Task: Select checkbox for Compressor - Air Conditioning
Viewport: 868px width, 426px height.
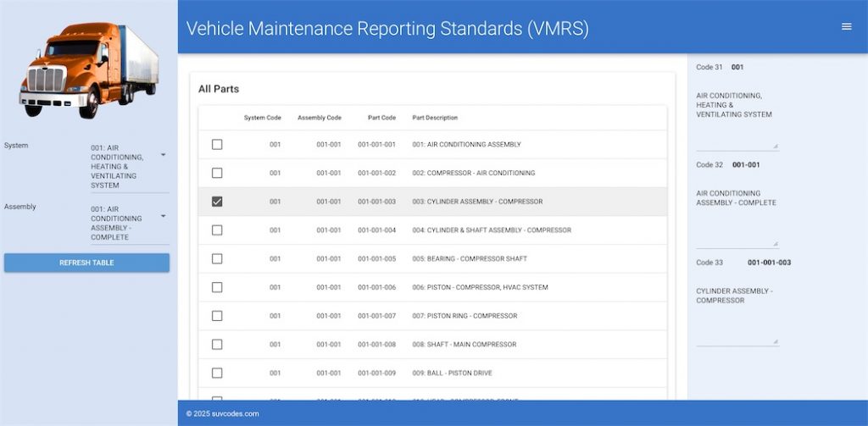Action: (217, 173)
